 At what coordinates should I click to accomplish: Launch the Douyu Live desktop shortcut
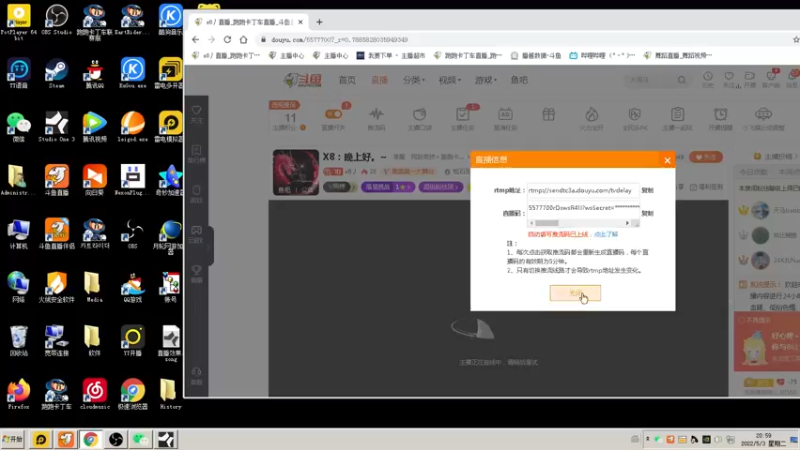tap(57, 180)
